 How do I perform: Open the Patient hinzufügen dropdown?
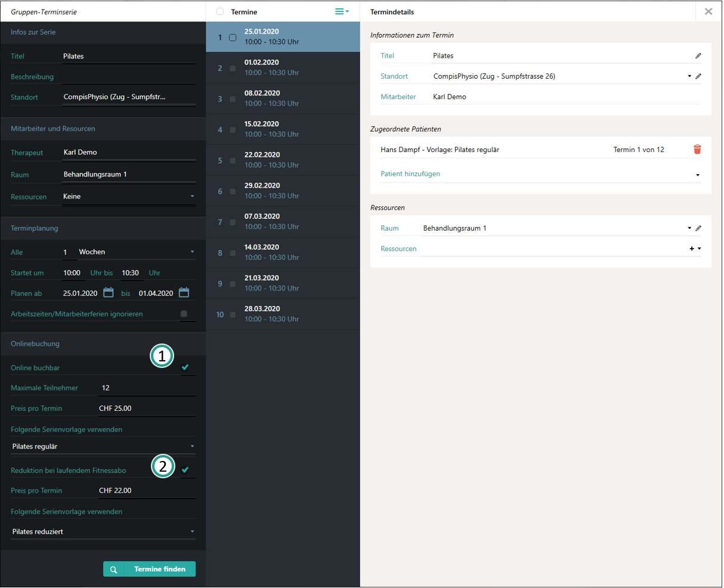(698, 175)
